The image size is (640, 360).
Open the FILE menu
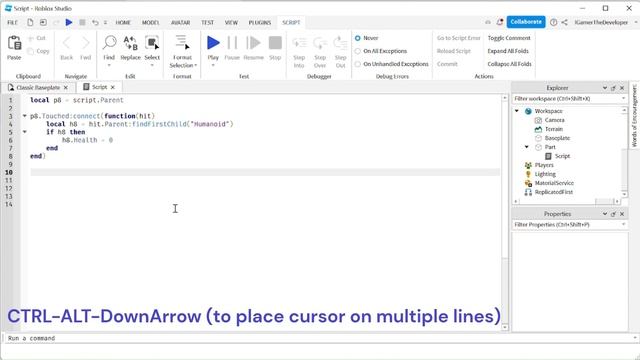tap(12, 22)
